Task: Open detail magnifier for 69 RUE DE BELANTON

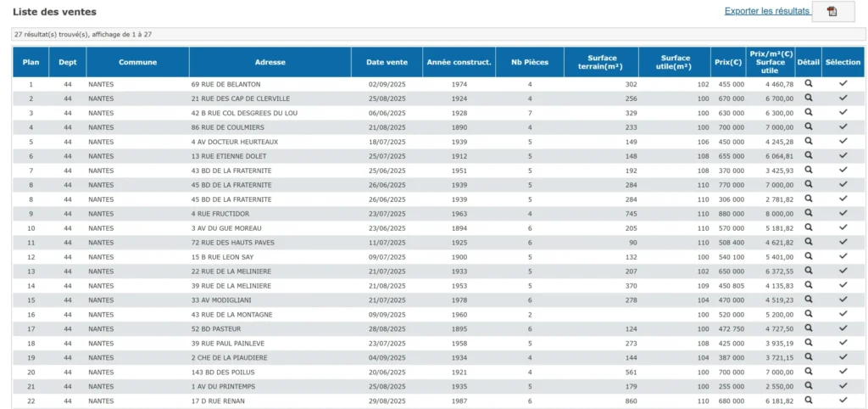Action: (809, 84)
